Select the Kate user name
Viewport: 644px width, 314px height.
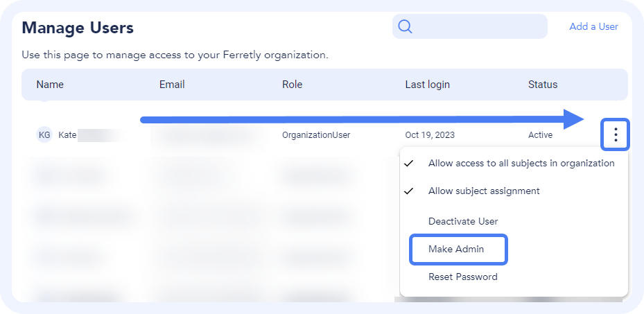pyautogui.click(x=67, y=135)
